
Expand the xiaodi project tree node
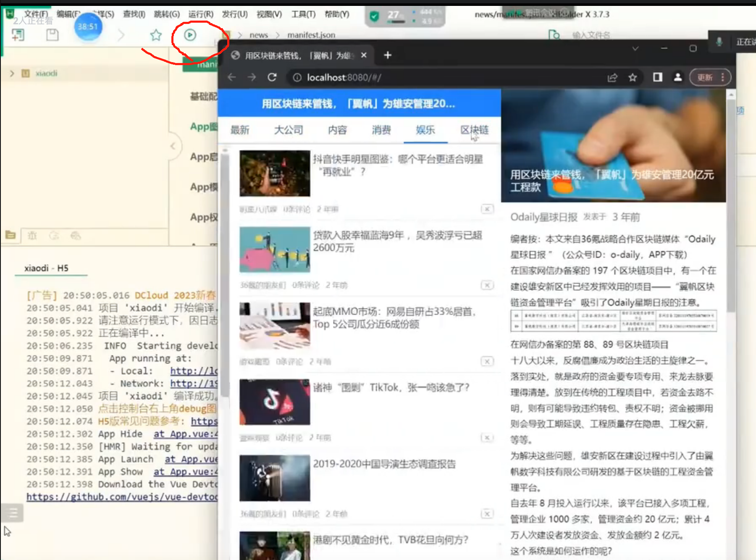point(12,74)
